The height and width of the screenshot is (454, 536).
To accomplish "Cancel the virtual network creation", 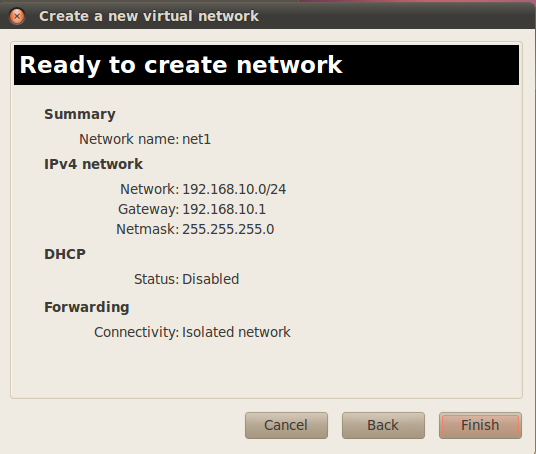I will (286, 425).
